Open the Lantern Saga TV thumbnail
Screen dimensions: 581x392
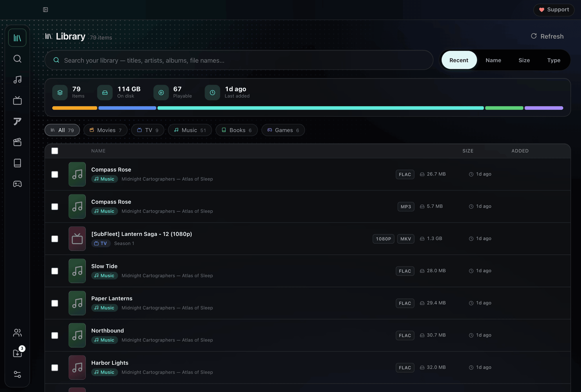point(77,239)
